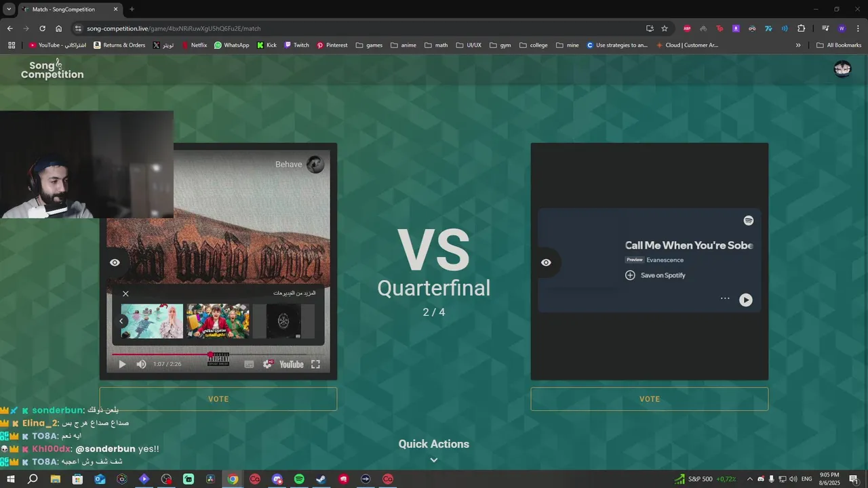Open the Windows notification center

pos(854,479)
